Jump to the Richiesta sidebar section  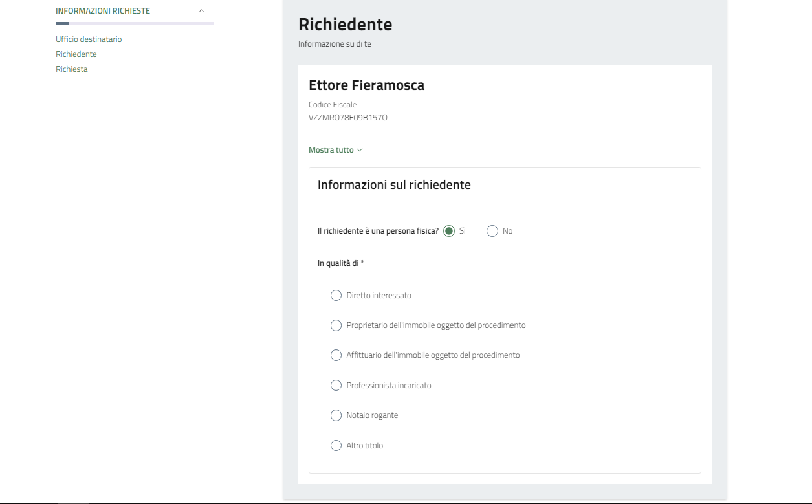click(x=72, y=69)
